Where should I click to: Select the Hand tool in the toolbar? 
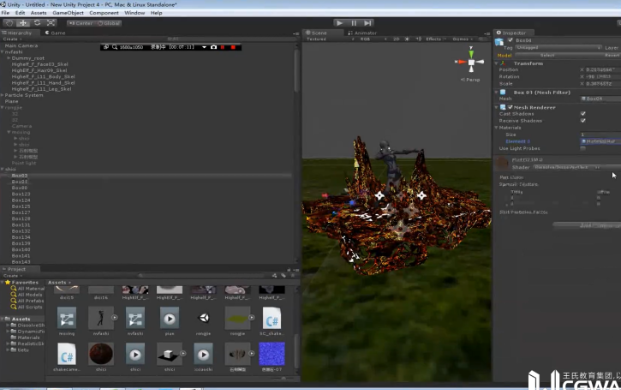pos(10,23)
